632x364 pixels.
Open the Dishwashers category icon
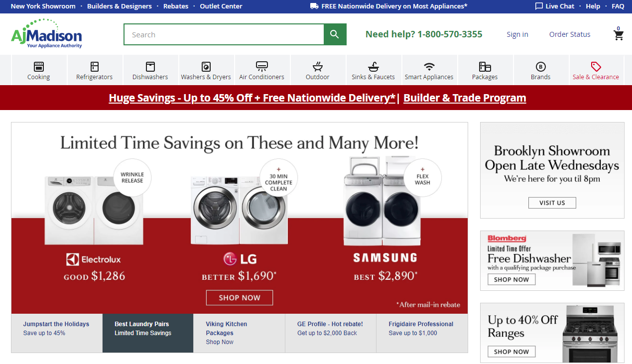pos(150,67)
